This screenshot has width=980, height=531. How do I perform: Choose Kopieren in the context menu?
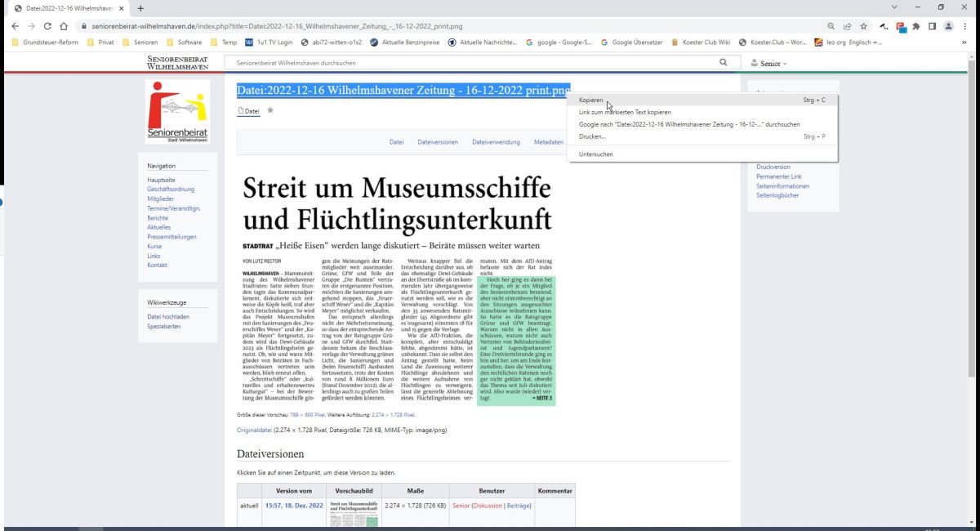[591, 100]
